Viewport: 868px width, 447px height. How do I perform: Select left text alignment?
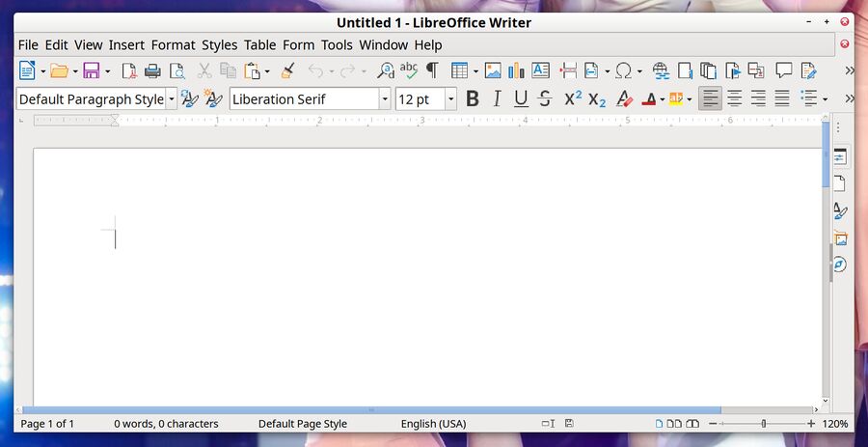coord(710,99)
